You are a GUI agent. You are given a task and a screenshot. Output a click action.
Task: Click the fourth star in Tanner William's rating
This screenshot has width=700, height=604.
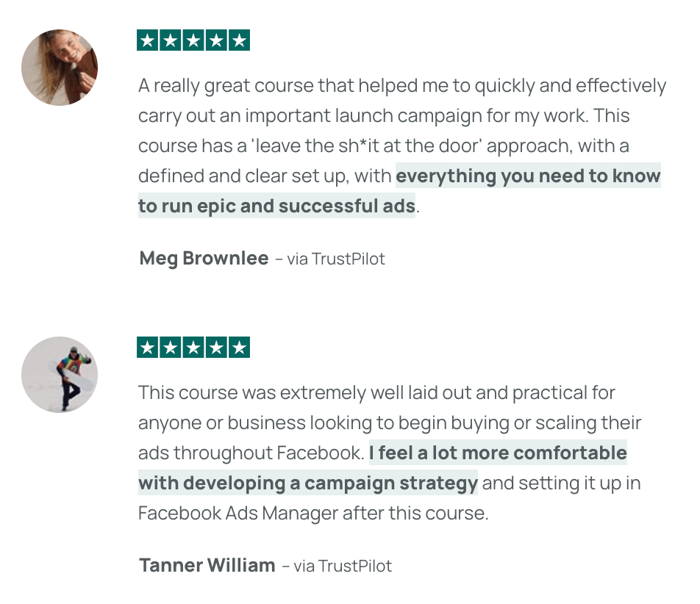click(216, 348)
